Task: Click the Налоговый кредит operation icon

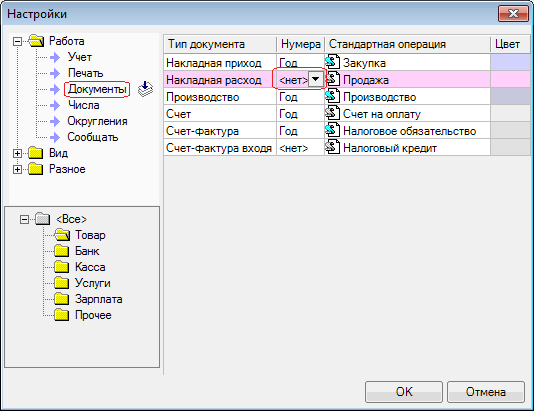Action: tap(332, 147)
